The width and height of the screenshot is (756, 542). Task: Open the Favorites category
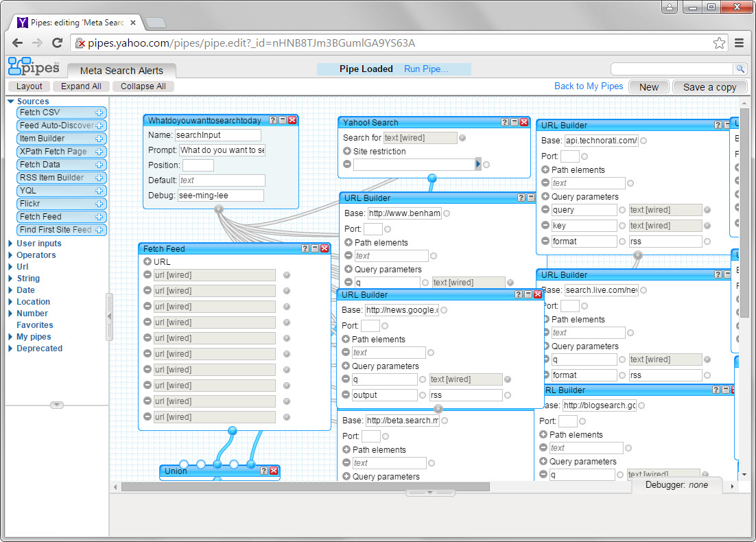[x=35, y=325]
